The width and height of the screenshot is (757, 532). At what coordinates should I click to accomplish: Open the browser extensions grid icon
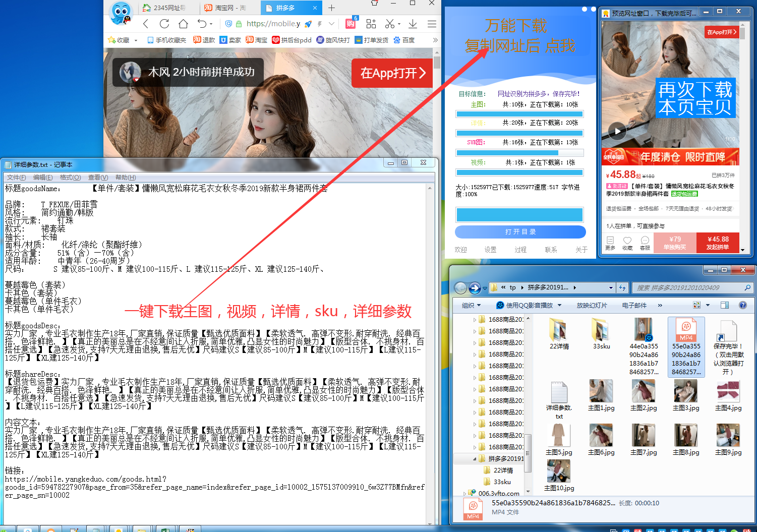click(371, 24)
